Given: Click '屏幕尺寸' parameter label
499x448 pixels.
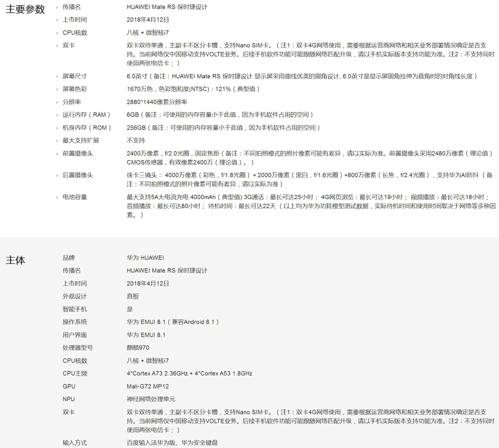Looking at the screenshot, I should 75,77.
